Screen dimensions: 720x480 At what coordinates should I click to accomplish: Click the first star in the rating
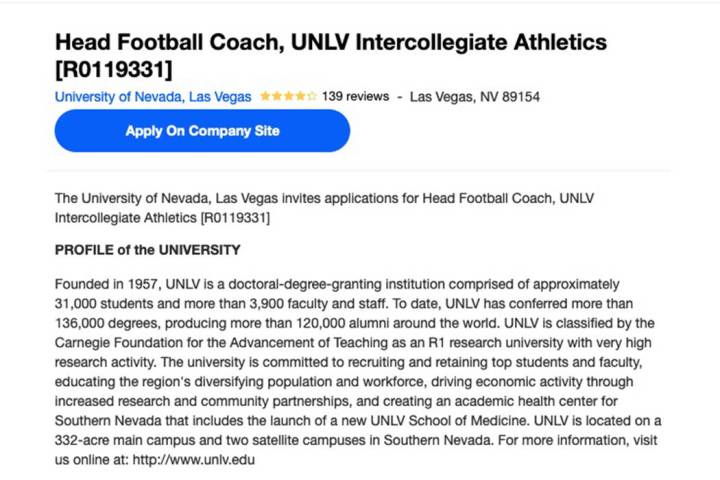click(265, 97)
